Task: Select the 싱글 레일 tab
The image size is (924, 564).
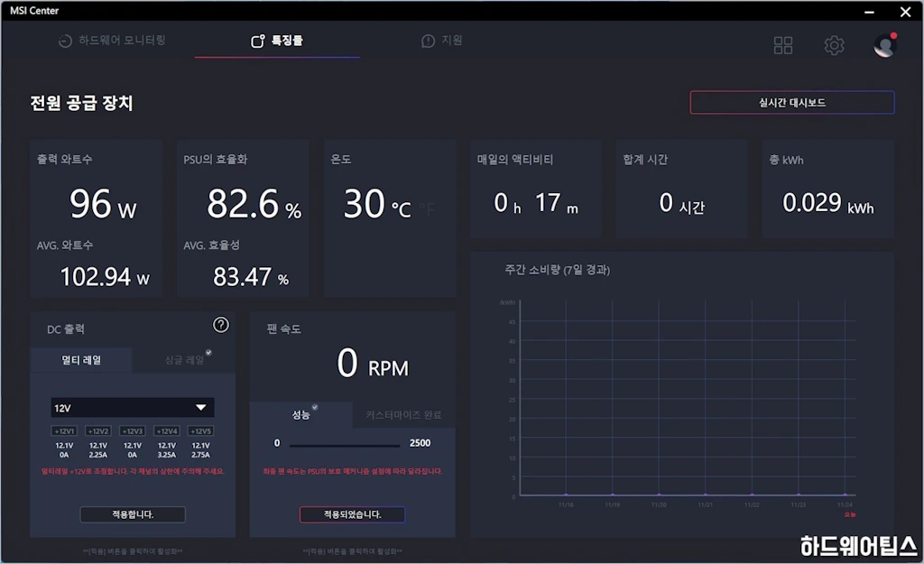Action: pyautogui.click(x=184, y=359)
